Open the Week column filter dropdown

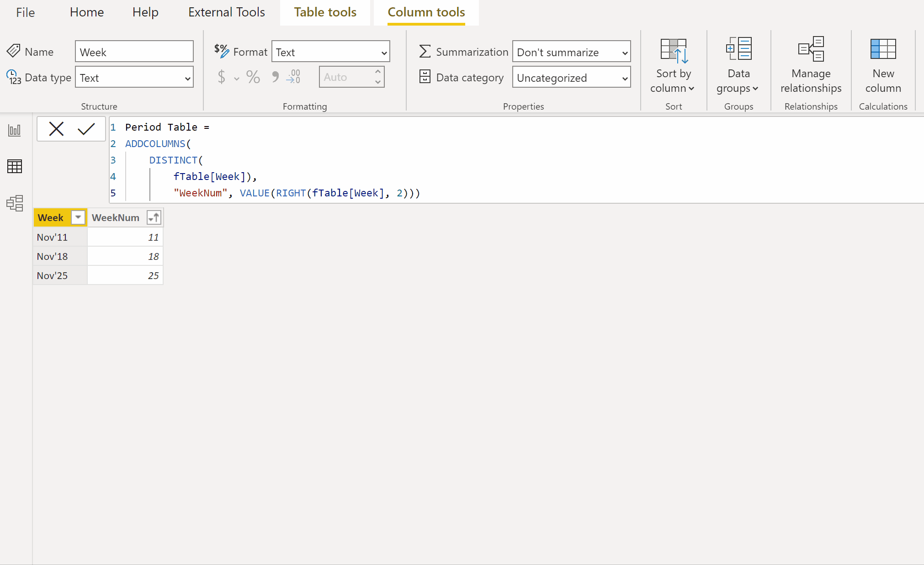tap(78, 217)
